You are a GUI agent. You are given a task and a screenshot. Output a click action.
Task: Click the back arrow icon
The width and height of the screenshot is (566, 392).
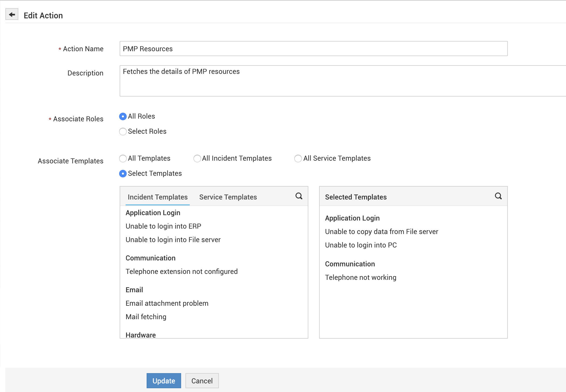click(x=12, y=15)
